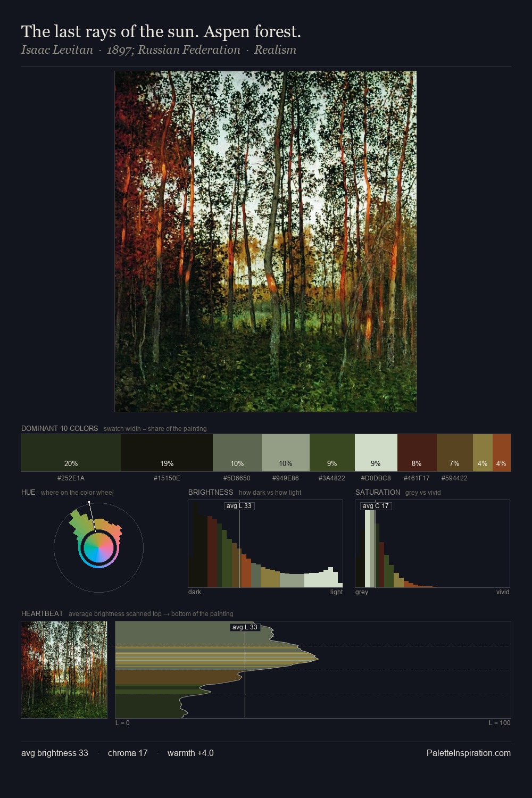This screenshot has width=532, height=798.
Task: Click hex code #594422 label
Action: [454, 478]
